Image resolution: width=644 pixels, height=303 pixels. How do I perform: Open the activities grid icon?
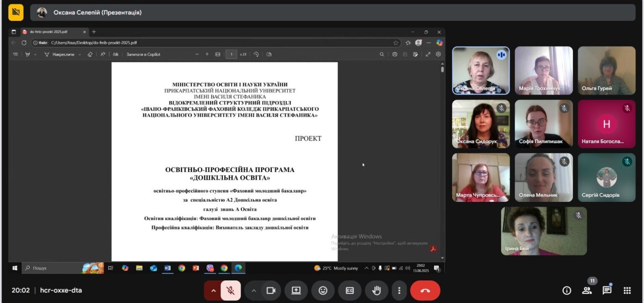[627, 290]
